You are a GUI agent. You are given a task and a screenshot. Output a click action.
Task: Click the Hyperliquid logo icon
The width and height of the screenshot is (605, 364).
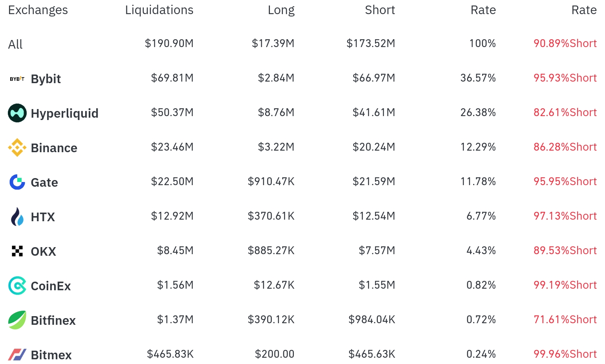(x=17, y=113)
